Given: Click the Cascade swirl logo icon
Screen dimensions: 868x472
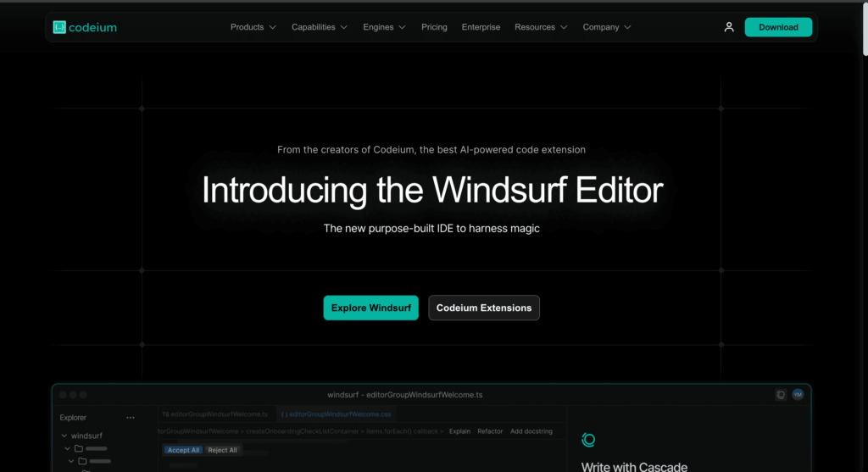Looking at the screenshot, I should 589,439.
